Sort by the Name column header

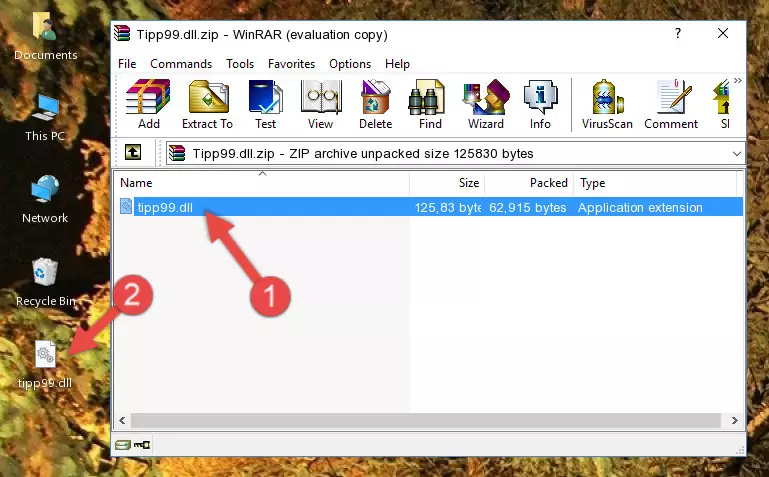[x=262, y=183]
